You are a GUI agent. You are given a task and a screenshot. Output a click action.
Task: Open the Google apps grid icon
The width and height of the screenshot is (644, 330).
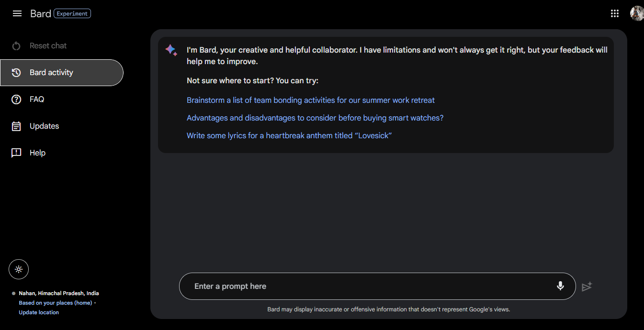[x=615, y=13]
